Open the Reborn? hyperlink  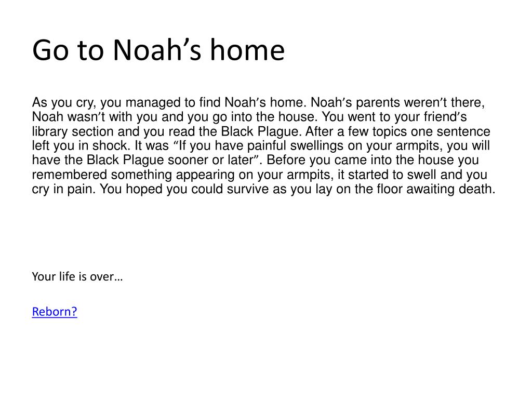pyautogui.click(x=55, y=312)
